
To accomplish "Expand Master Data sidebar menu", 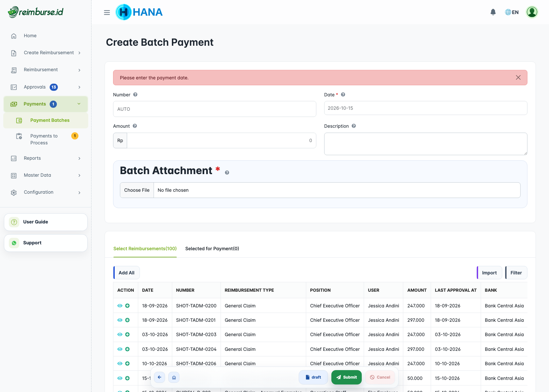I will (46, 175).
